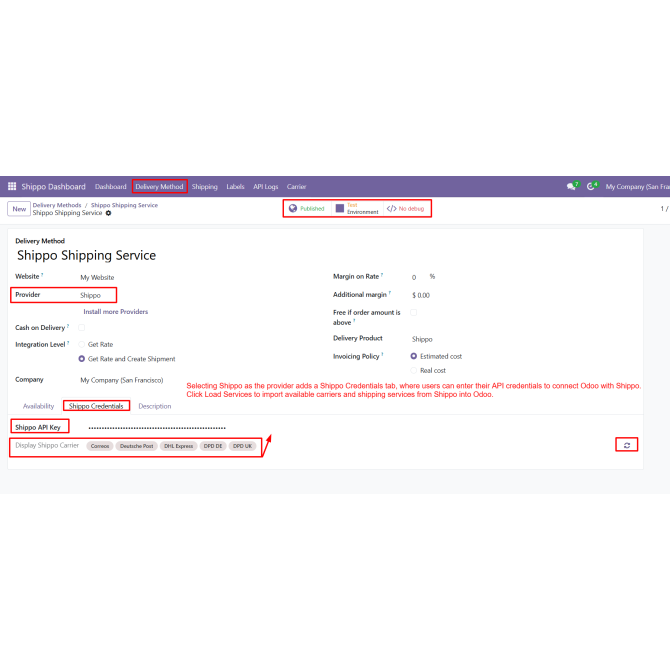Image resolution: width=670 pixels, height=670 pixels.
Task: Enable Cash on Delivery checkbox
Action: (82, 327)
